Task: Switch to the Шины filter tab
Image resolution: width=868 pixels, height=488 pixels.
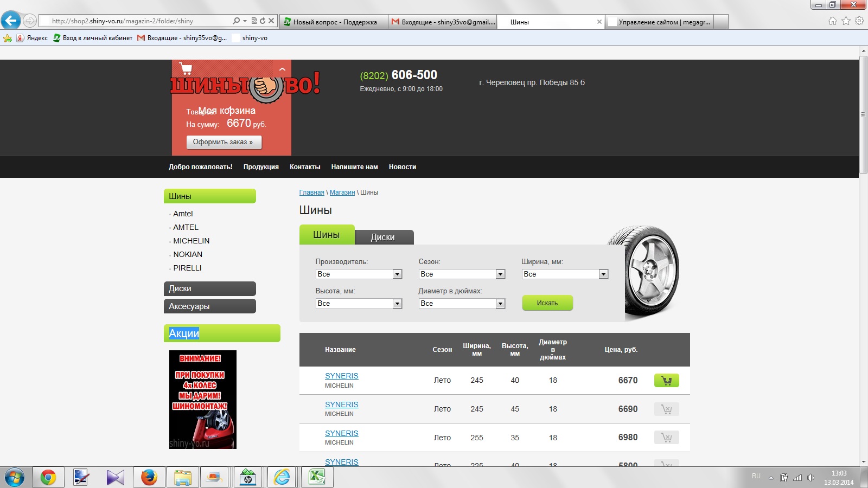Action: pyautogui.click(x=327, y=235)
